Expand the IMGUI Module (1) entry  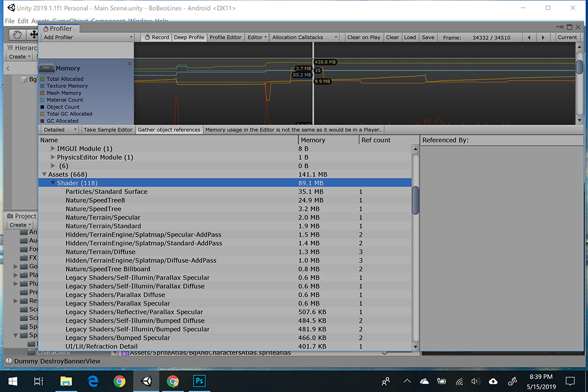[x=54, y=149]
